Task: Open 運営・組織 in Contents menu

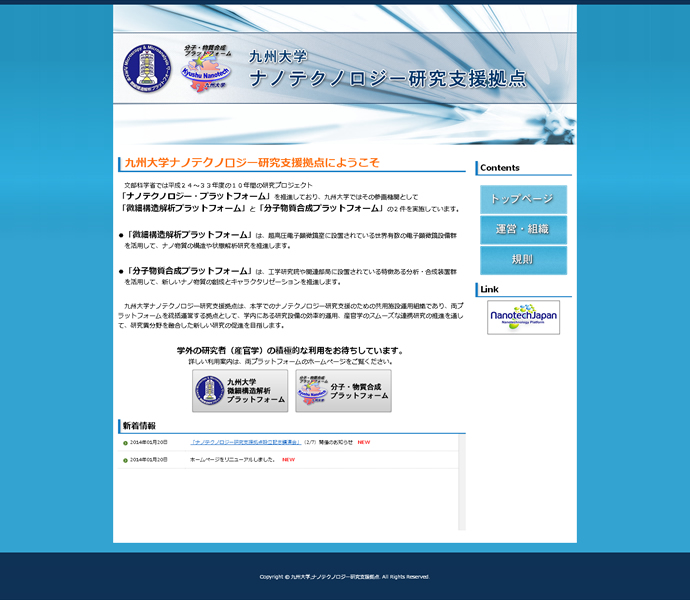Action: pos(523,230)
